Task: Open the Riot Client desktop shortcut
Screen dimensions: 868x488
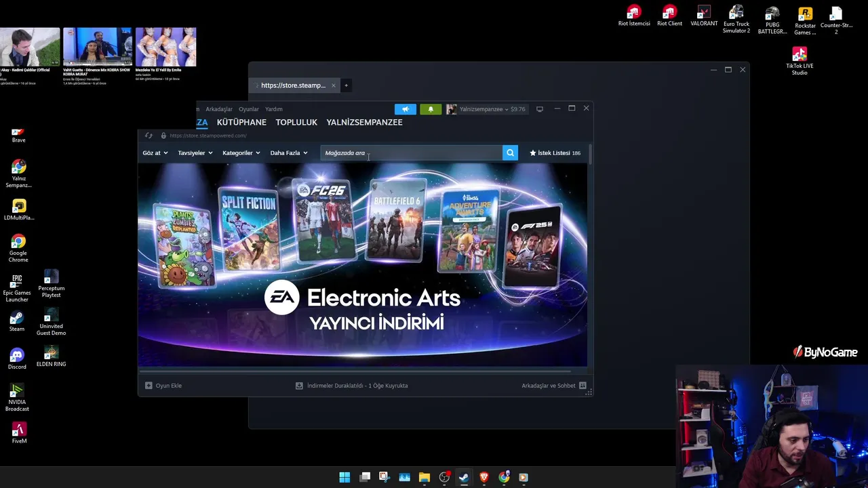Action: [669, 16]
